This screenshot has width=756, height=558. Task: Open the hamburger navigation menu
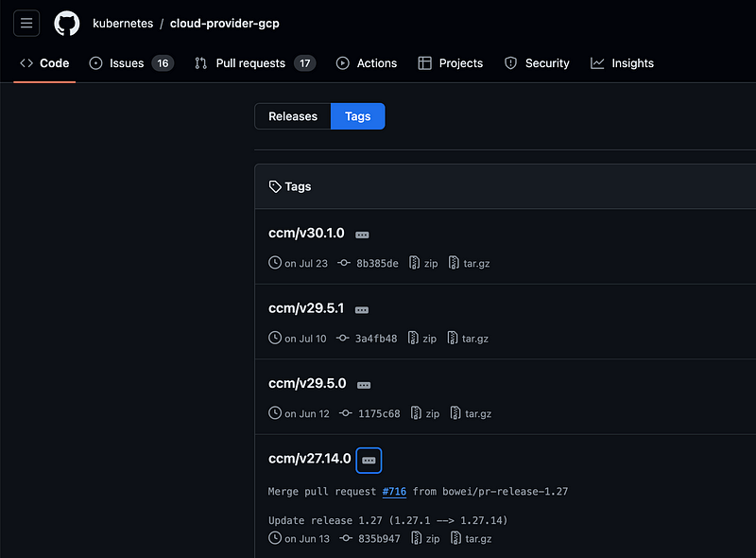pyautogui.click(x=26, y=23)
